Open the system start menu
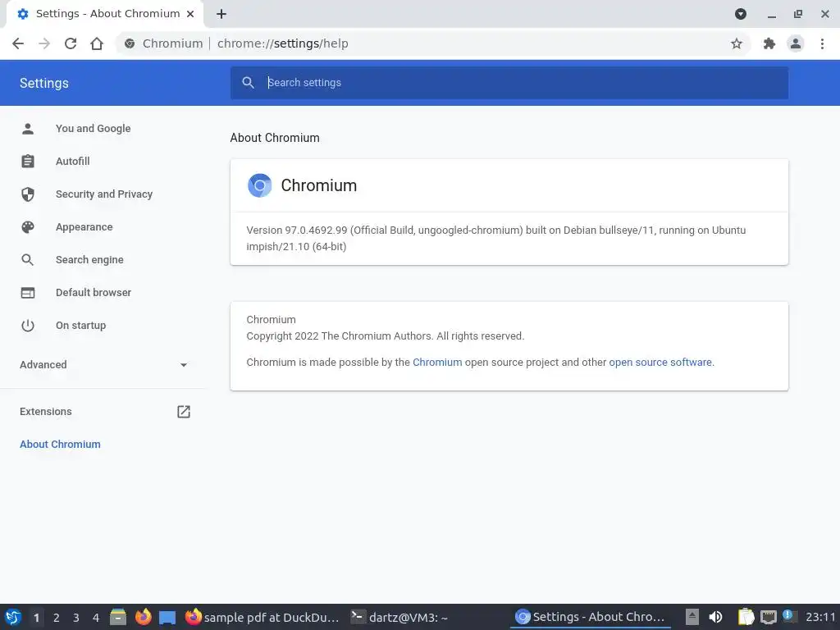840x630 pixels. (x=13, y=617)
